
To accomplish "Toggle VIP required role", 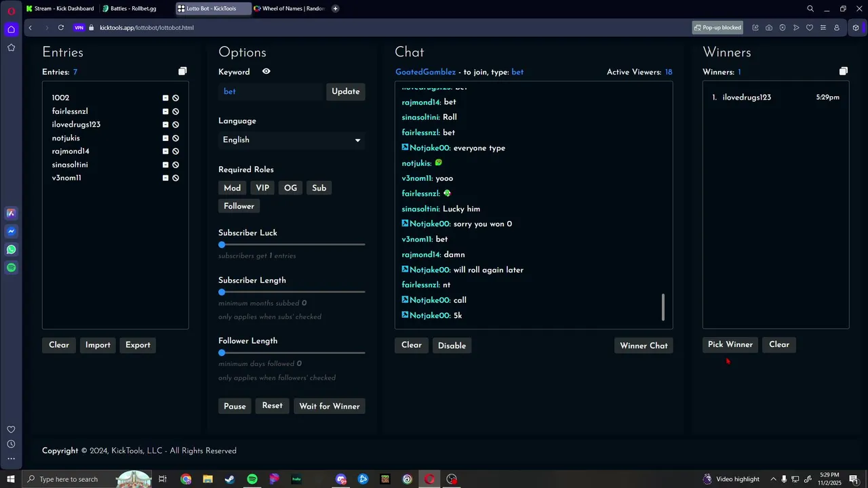I will pyautogui.click(x=262, y=188).
